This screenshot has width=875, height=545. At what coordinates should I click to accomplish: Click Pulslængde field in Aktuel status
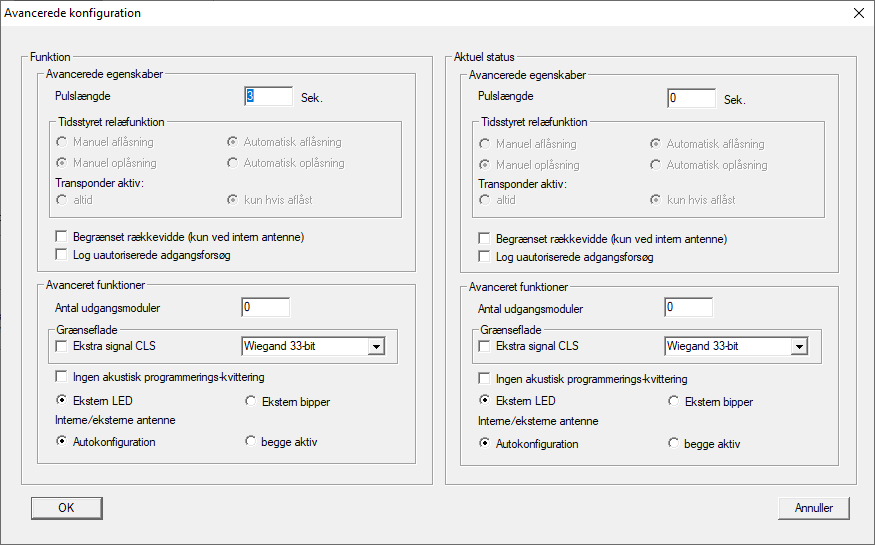pyautogui.click(x=690, y=98)
